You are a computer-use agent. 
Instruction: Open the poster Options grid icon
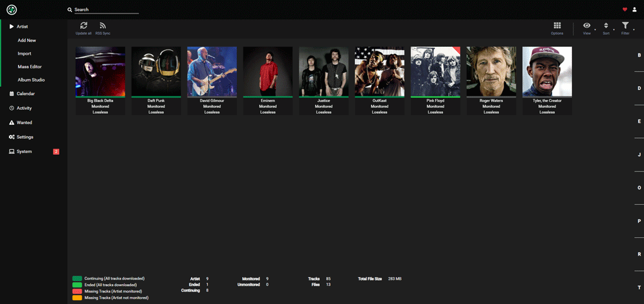[x=557, y=26]
